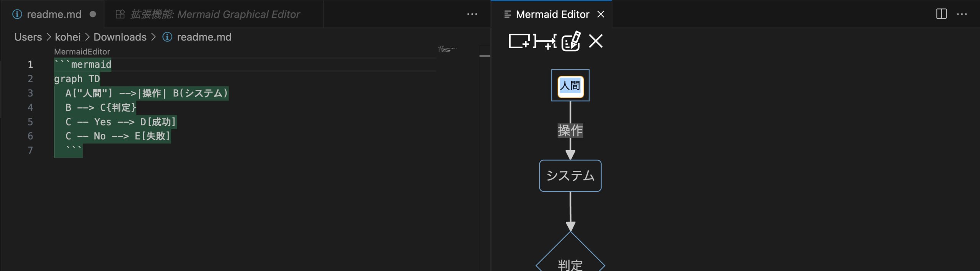Open more actions menu in right editor group
980x271 pixels.
pos(962,14)
